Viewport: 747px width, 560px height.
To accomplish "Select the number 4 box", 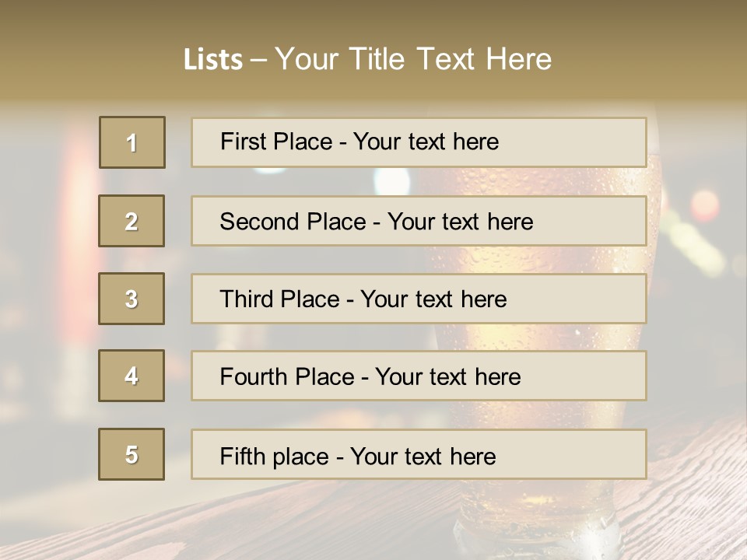I will point(132,376).
